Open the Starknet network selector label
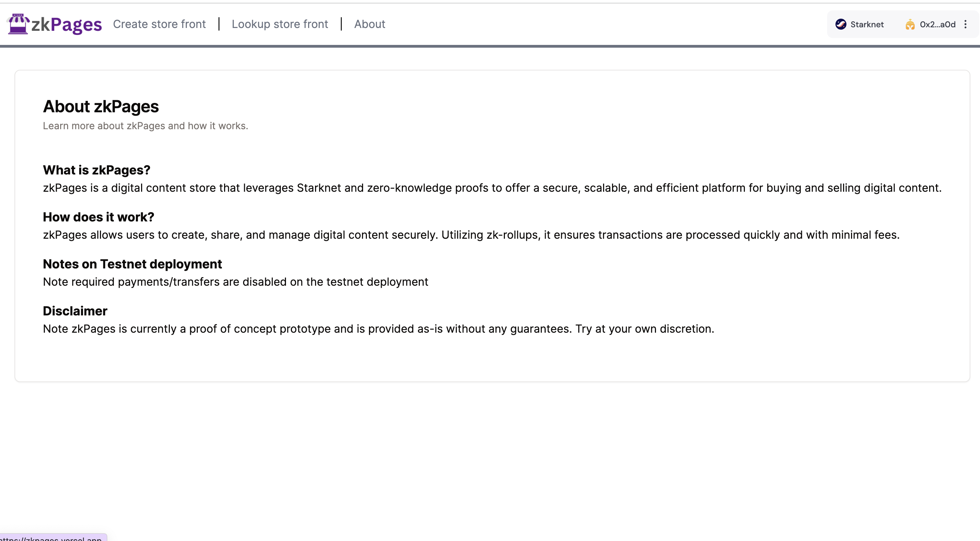Screen dimensions: 980x541 tap(867, 24)
